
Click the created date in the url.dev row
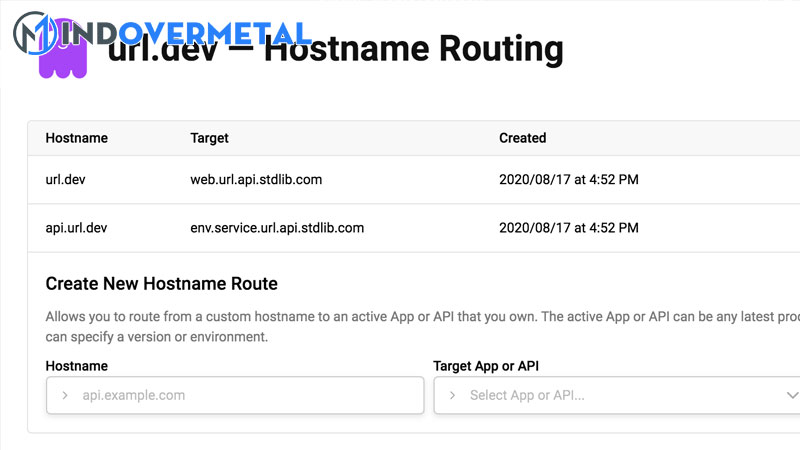[569, 180]
